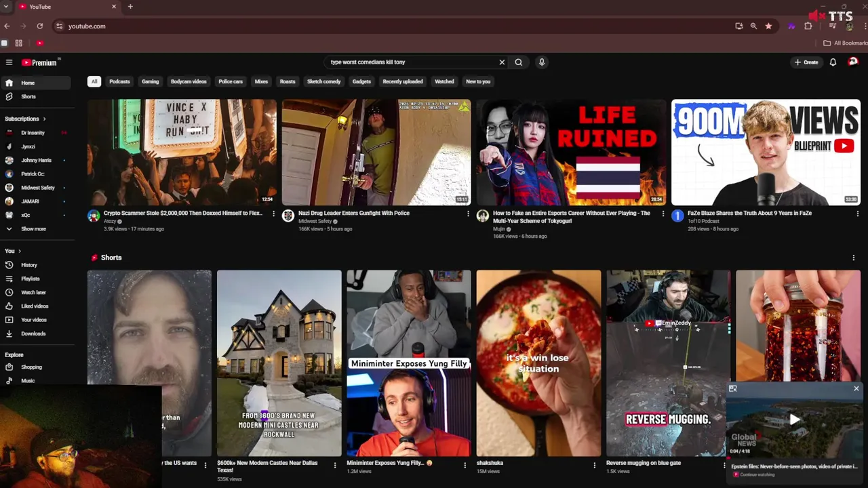
Task: Open Playlists in the sidebar
Action: [35, 279]
